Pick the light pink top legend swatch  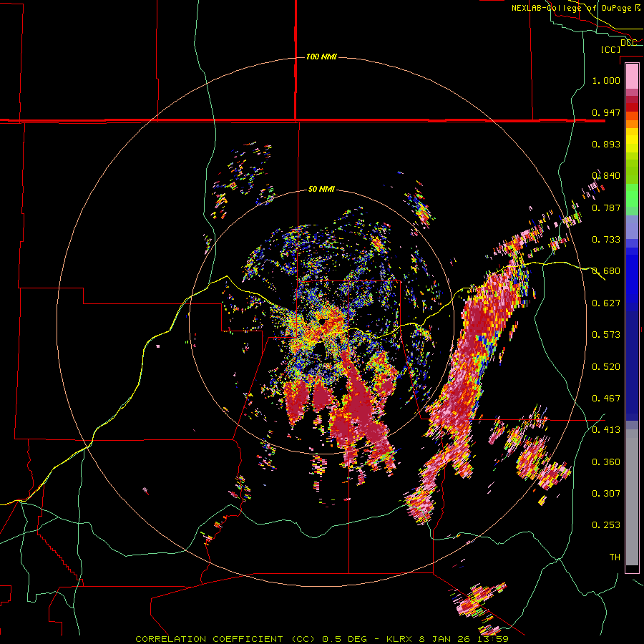[632, 76]
